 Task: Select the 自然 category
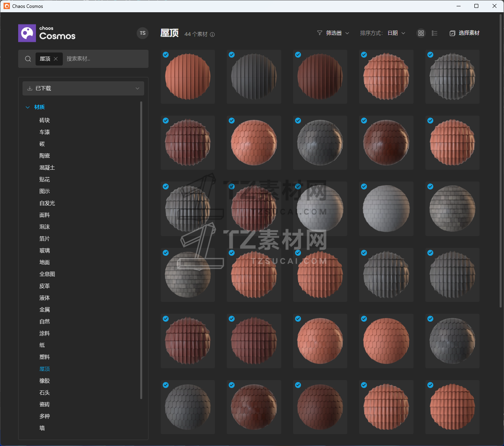(x=45, y=322)
